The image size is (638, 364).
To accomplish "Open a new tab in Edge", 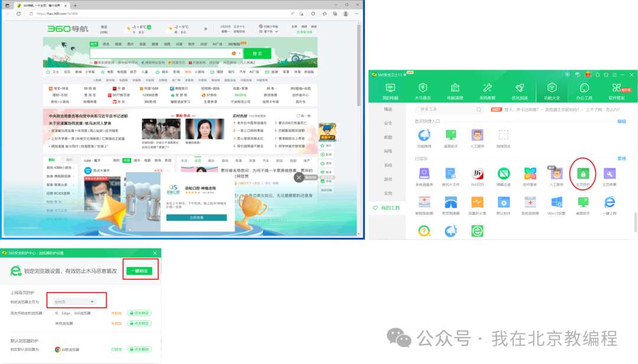I will 75,6.
